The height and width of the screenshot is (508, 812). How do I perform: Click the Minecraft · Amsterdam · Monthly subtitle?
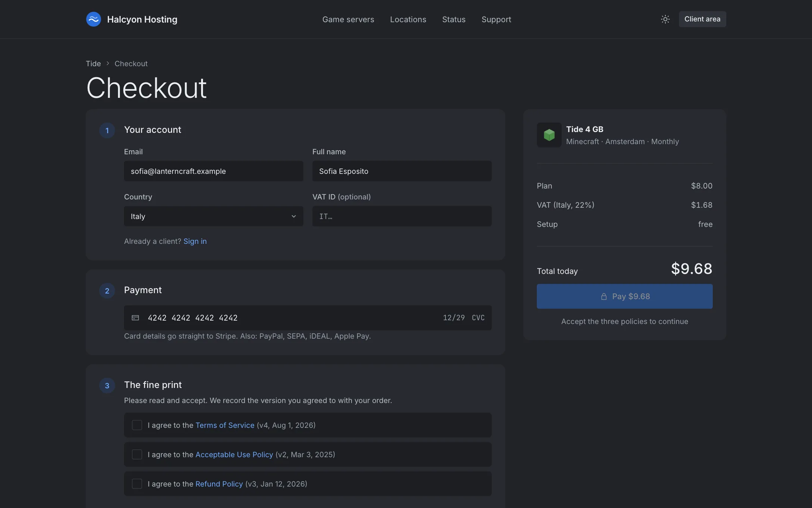pyautogui.click(x=623, y=142)
